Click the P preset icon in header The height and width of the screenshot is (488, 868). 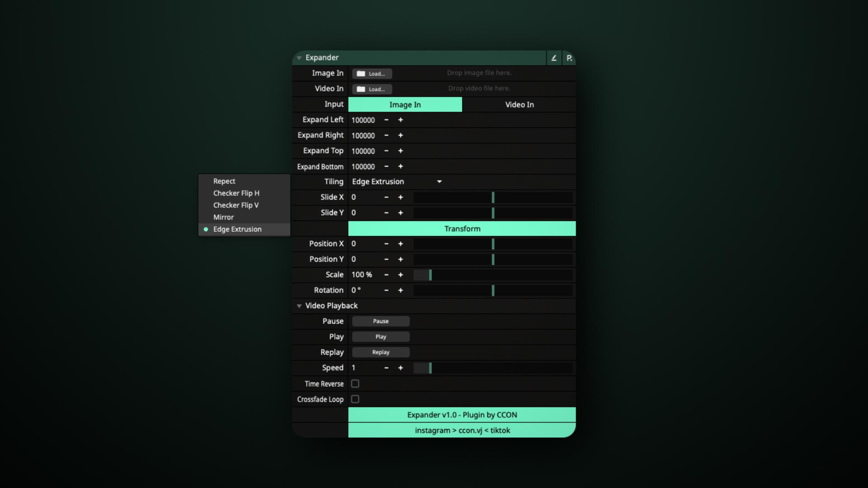[x=569, y=58]
